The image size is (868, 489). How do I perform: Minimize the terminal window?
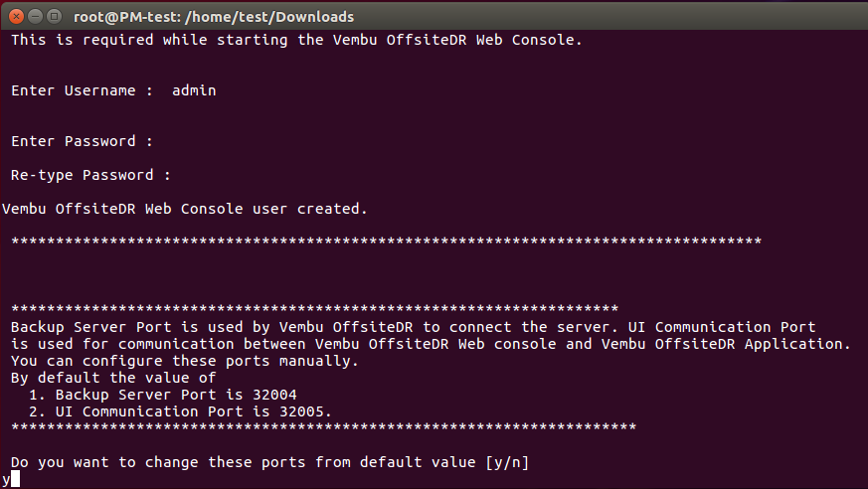(x=36, y=17)
